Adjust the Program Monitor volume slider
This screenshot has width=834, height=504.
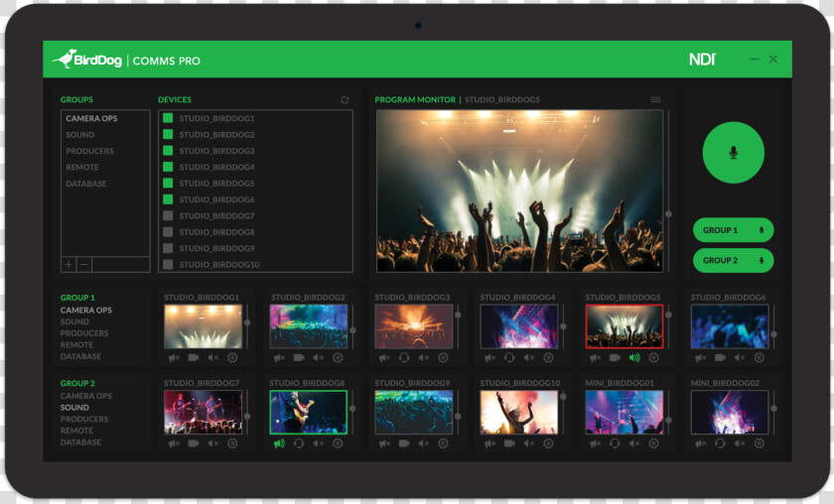(x=668, y=213)
